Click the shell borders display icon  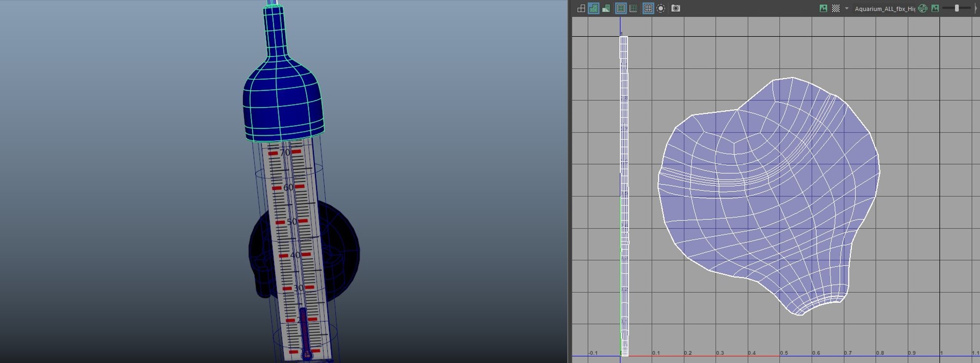(x=633, y=8)
